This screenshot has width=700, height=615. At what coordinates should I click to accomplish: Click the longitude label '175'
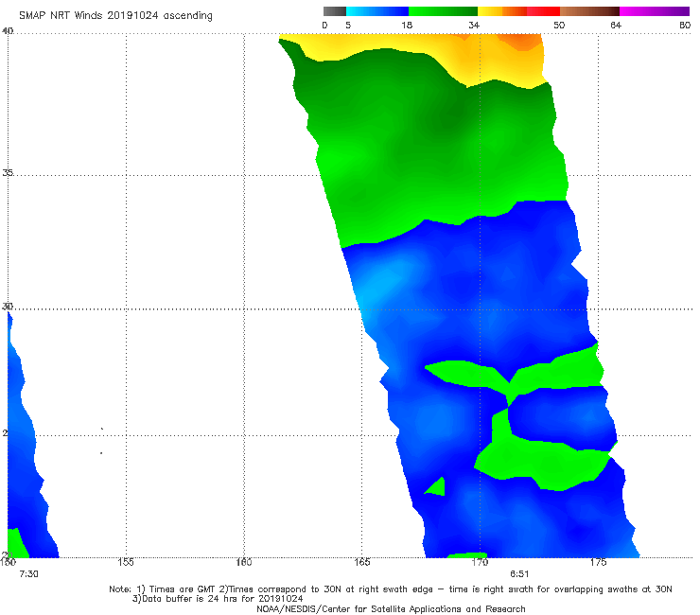coord(598,562)
